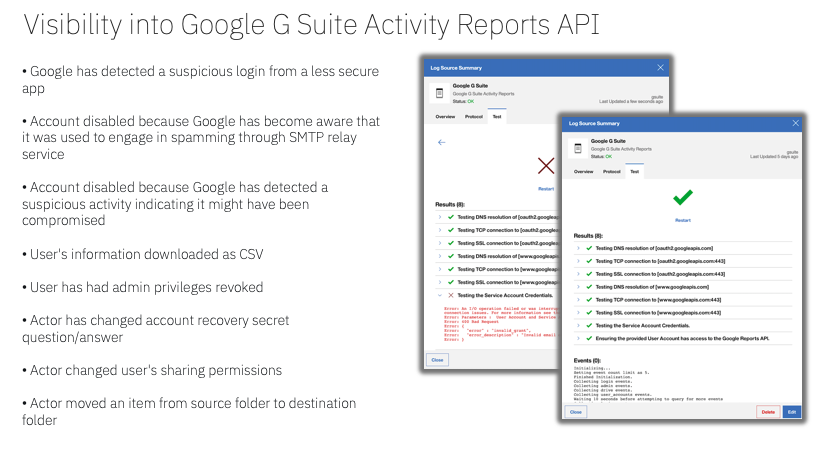Viewport: 819px width, 451px height.
Task: Click Restart link under the green checkmark
Action: 683,221
